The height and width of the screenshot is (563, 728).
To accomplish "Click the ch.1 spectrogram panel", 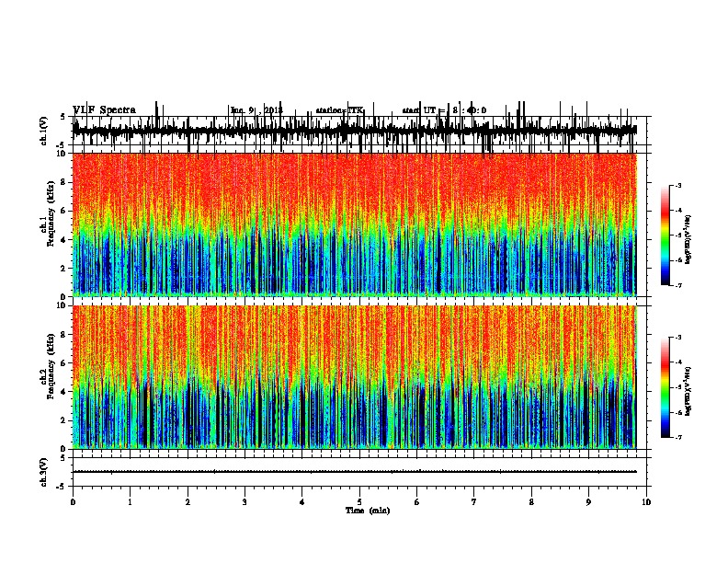I will pos(355,224).
